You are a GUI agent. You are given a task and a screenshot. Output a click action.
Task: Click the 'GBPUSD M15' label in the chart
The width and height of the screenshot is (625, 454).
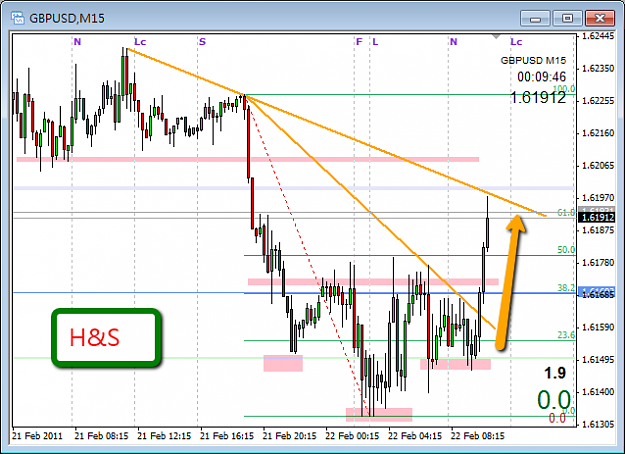click(x=533, y=61)
